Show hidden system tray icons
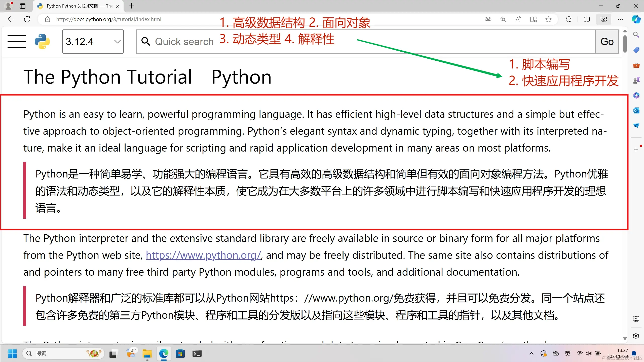644x362 pixels. pos(531,353)
